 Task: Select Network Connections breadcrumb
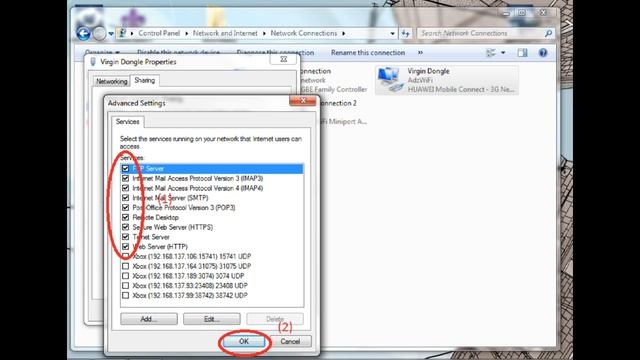tap(304, 33)
